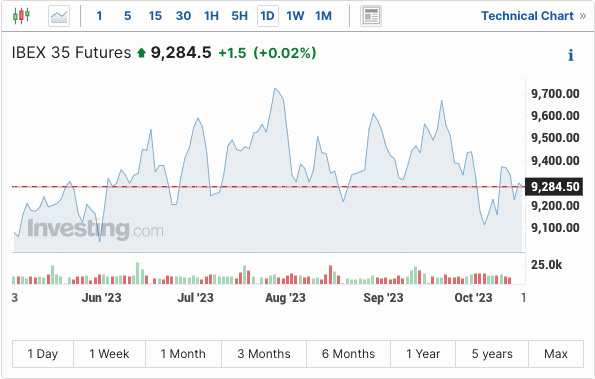The height and width of the screenshot is (379, 595).
Task: Open the Technical Chart link
Action: pyautogui.click(x=534, y=16)
